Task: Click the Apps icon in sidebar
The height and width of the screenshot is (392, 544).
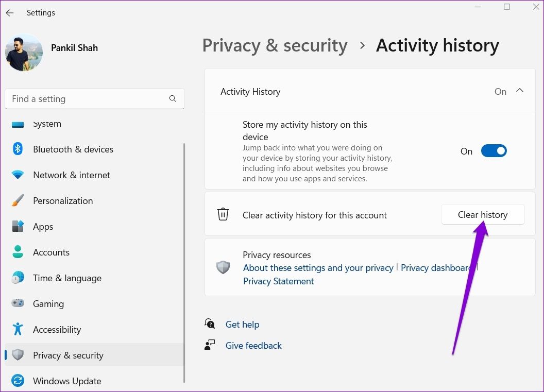Action: (18, 227)
